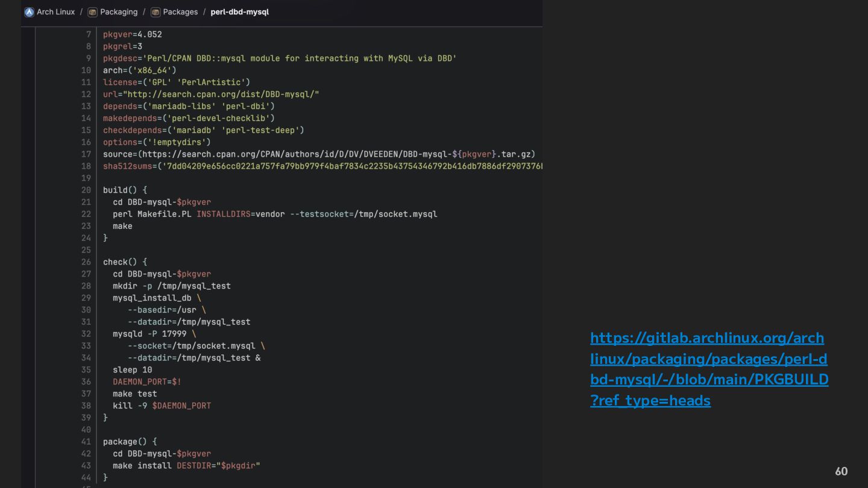Click the --socket=/tmp/socket.mysql line in check()
The width and height of the screenshot is (868, 488).
coord(197,346)
